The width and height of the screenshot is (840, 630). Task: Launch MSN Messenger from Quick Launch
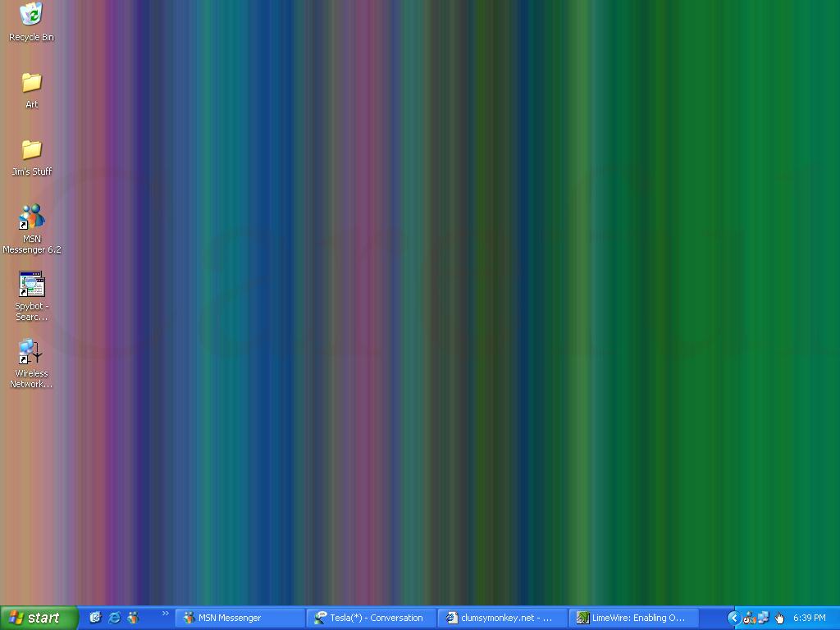coord(133,618)
